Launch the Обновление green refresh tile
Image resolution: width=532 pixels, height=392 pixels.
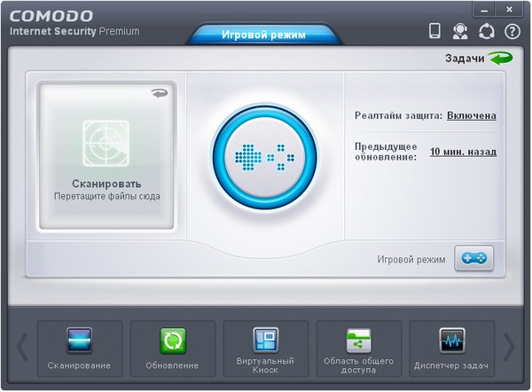[x=173, y=349]
